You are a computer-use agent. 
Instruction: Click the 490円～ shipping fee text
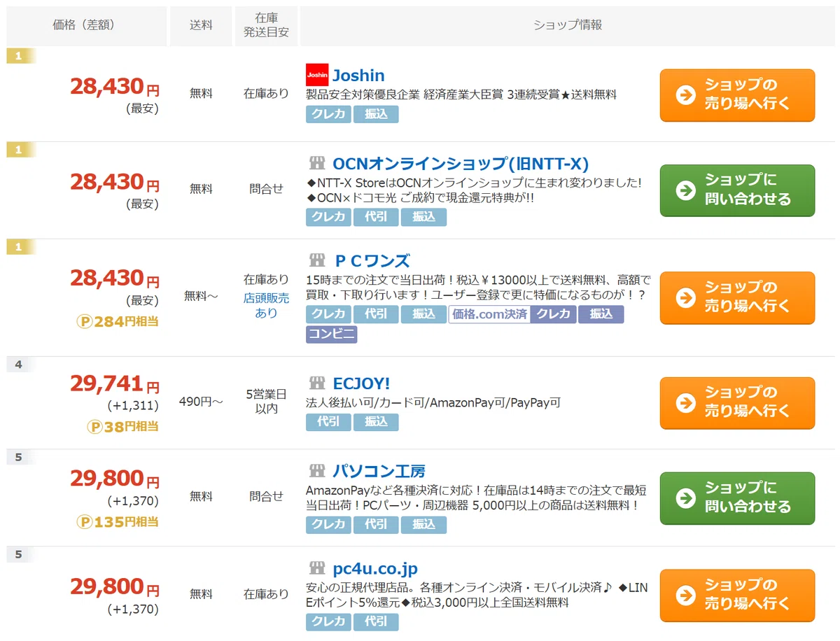coord(201,402)
